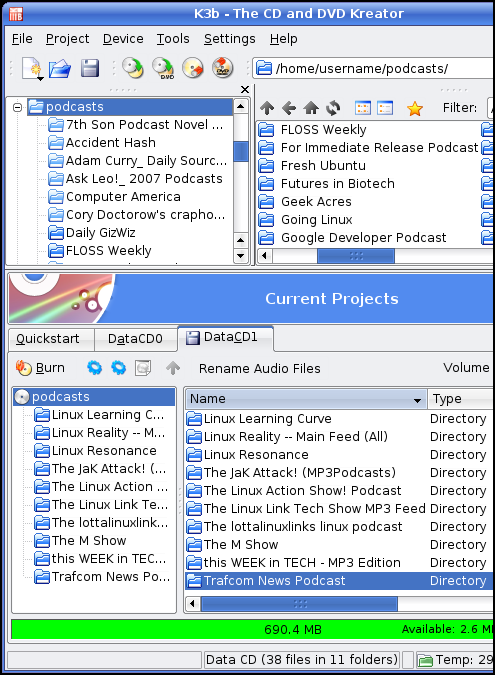Click the Save floppy disk icon
Viewport: 495px width, 675px height.
click(90, 68)
